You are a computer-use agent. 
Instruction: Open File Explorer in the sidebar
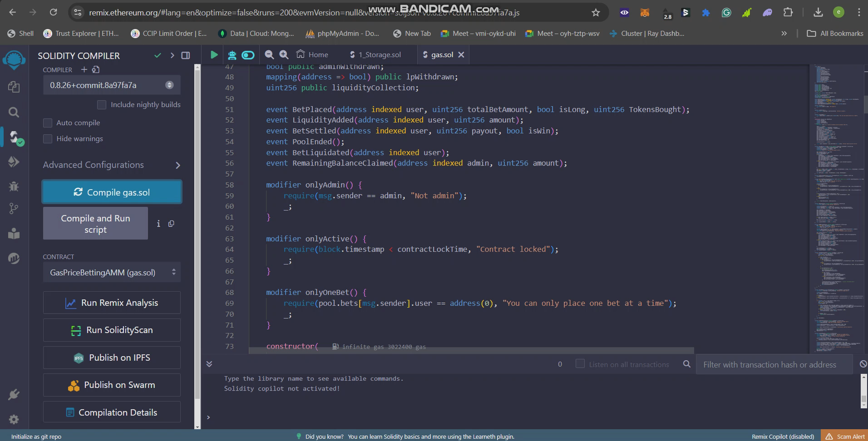[14, 87]
